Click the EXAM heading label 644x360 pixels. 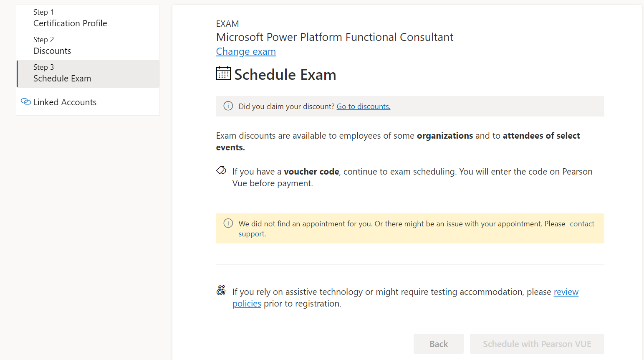tap(227, 23)
